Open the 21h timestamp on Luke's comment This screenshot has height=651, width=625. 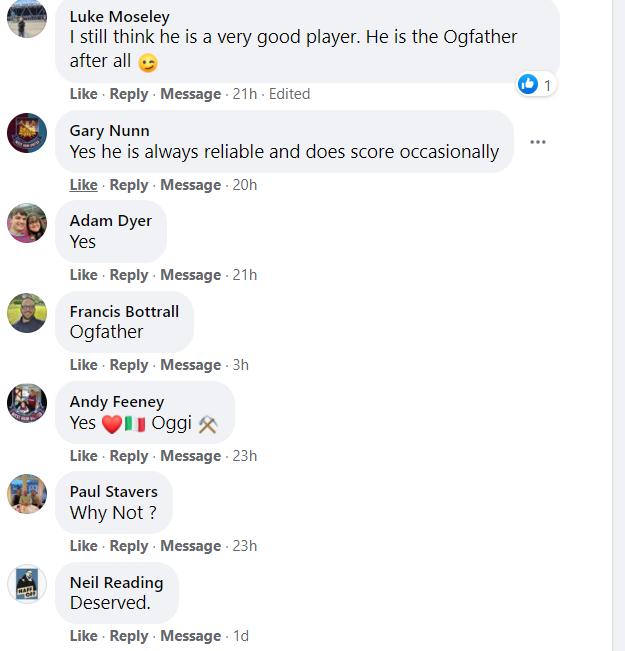pos(245,94)
